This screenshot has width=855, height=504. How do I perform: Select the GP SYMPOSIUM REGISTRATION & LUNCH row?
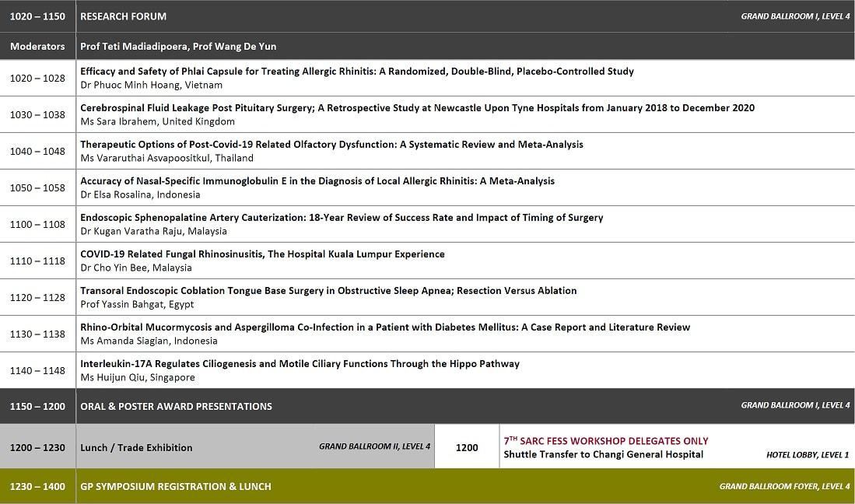(x=427, y=486)
